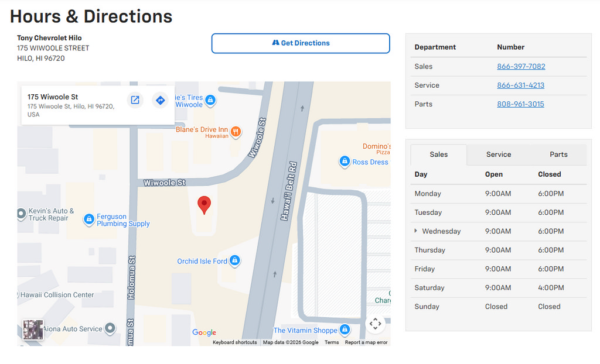Viewport: 600px width, 364px height.
Task: Click Get Directions button
Action: pyautogui.click(x=301, y=43)
